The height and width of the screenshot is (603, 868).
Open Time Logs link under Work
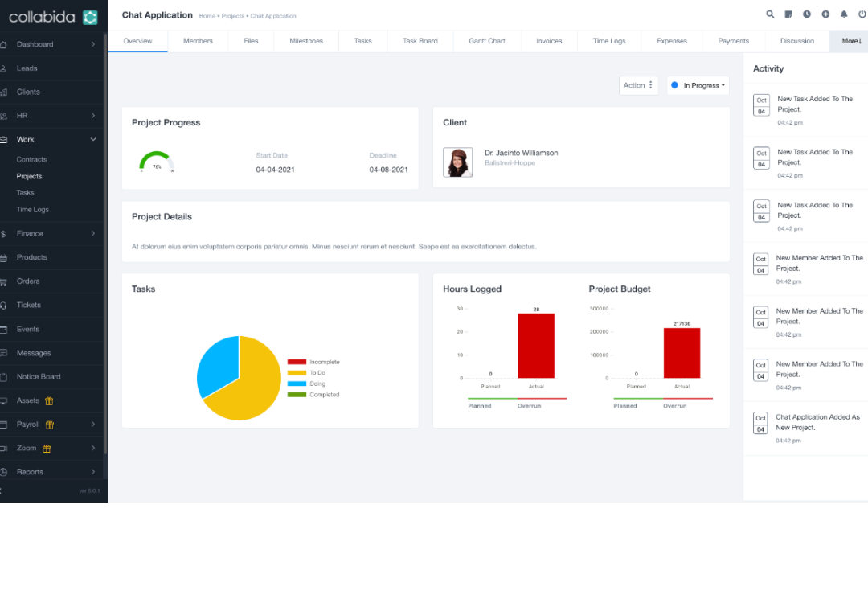pos(33,210)
